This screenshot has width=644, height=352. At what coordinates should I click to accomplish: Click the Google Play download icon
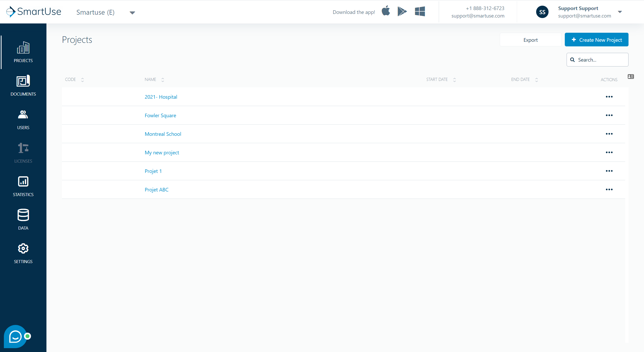[x=403, y=11]
